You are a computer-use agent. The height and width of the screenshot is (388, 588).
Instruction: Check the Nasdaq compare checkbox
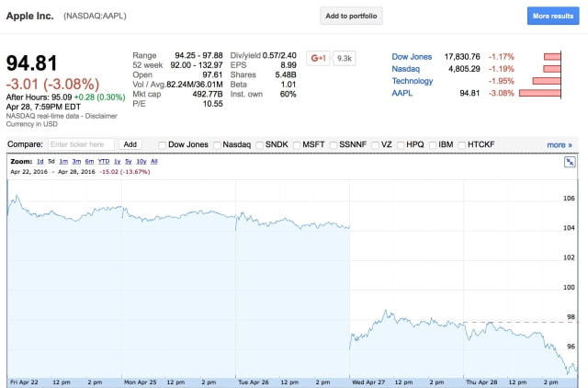[x=217, y=145]
